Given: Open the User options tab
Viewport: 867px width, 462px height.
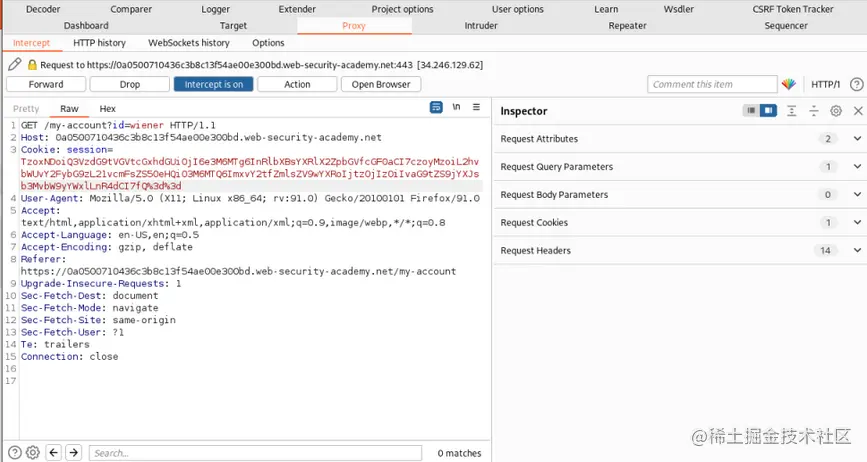Looking at the screenshot, I should click(518, 9).
